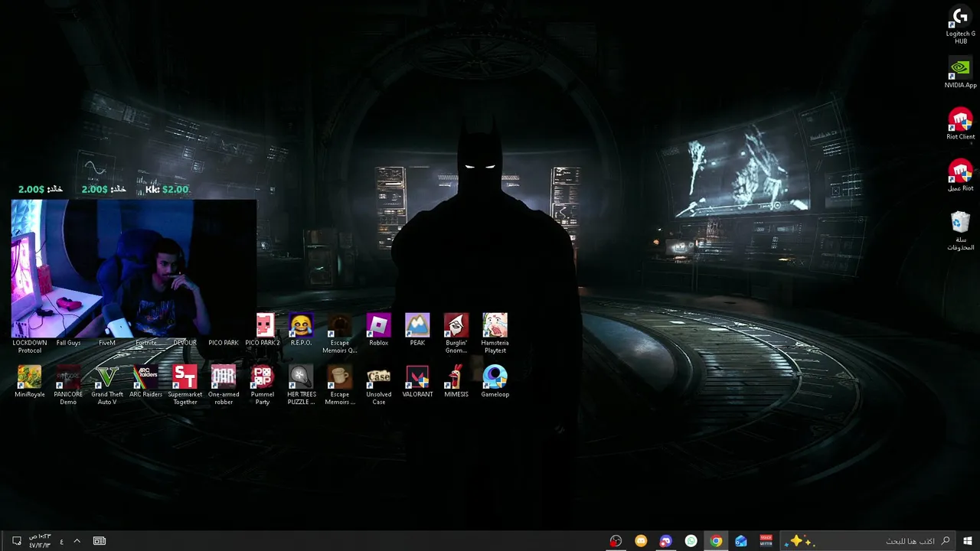The height and width of the screenshot is (551, 980).
Task: Select the Supermarket Together icon
Action: (185, 385)
